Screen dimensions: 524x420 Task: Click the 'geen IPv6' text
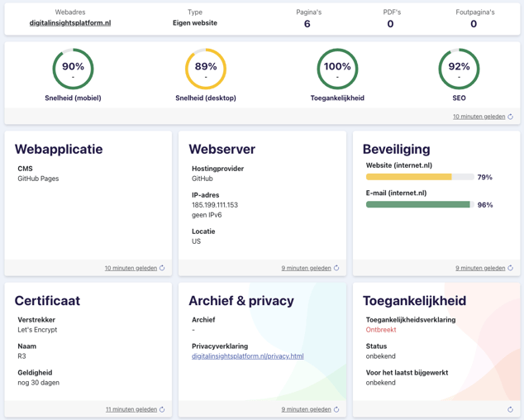click(x=207, y=215)
